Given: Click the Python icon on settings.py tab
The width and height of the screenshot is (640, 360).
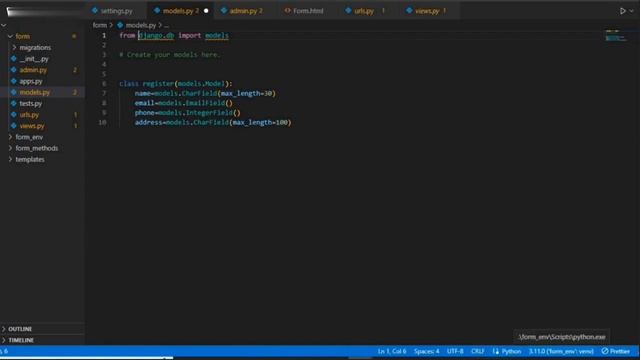Looking at the screenshot, I should click(95, 10).
